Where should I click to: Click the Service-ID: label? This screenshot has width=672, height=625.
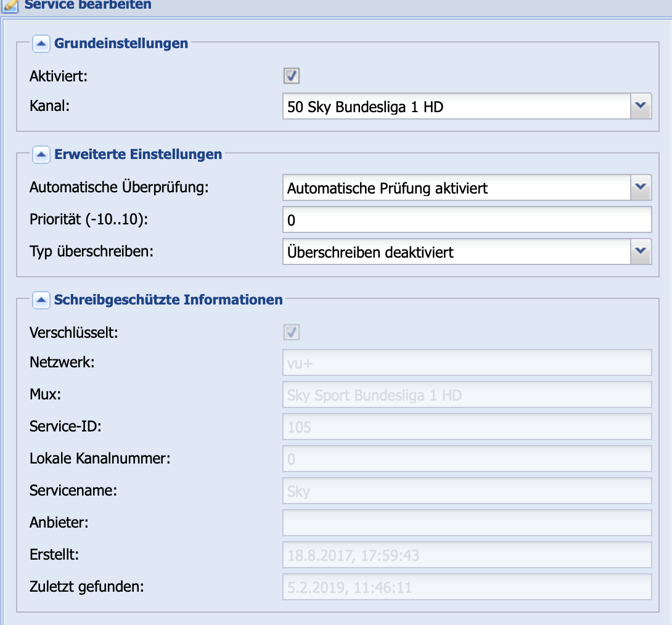coord(65,427)
